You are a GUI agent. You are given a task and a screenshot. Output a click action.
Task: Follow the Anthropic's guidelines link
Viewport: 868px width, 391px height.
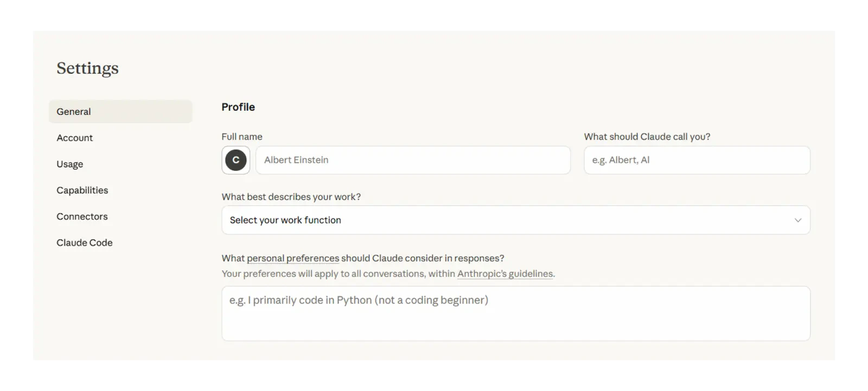pos(505,274)
